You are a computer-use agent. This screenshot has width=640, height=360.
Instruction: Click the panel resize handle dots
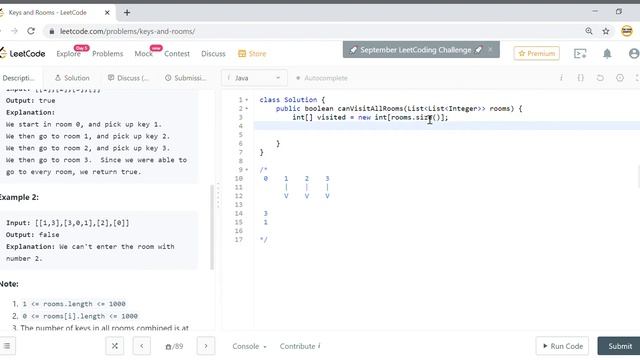click(218, 195)
